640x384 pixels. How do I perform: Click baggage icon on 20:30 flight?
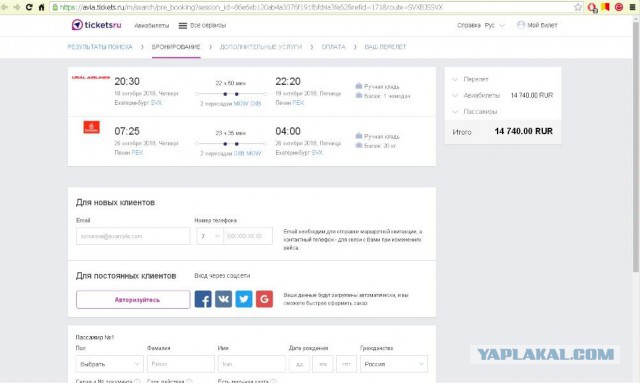(x=359, y=95)
